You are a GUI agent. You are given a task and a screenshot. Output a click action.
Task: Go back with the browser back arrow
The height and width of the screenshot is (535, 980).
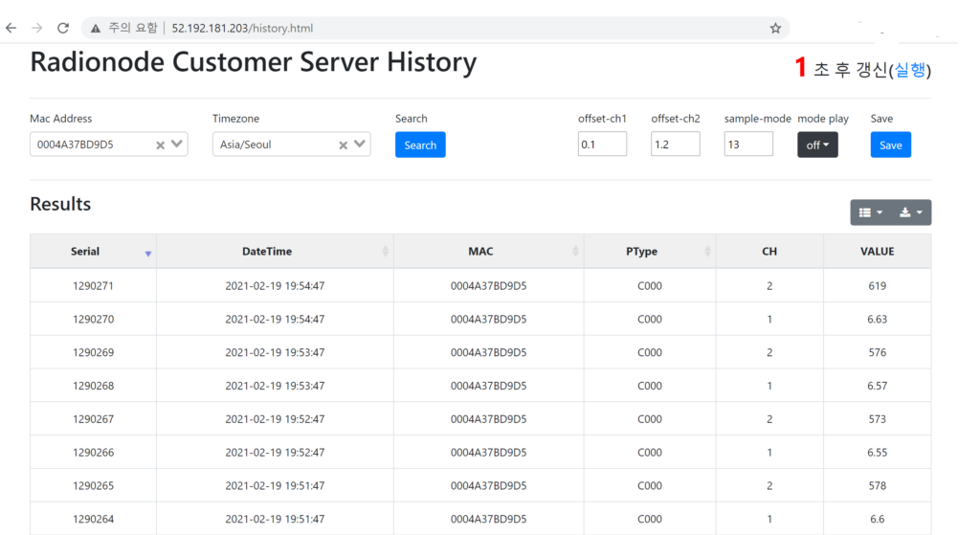point(11,28)
